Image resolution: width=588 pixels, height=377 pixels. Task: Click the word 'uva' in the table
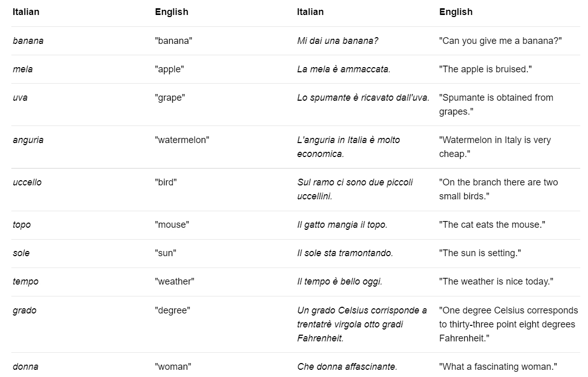click(x=20, y=98)
